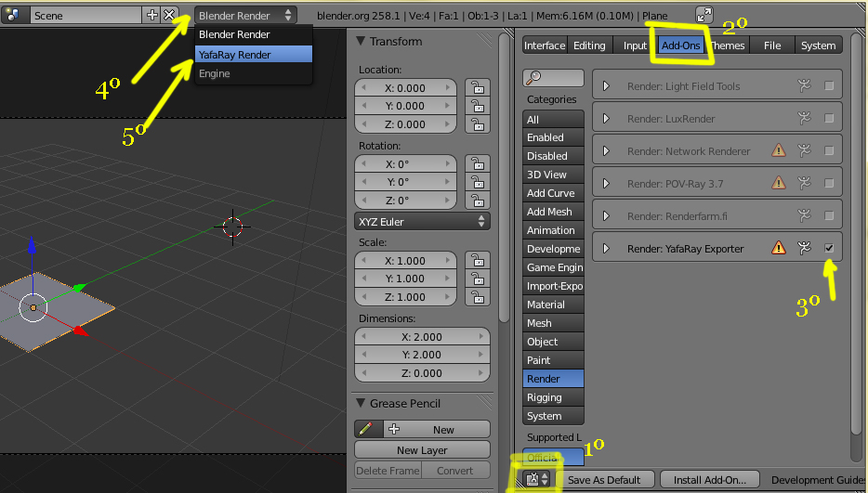This screenshot has width=868, height=493.
Task: Switch to the File preferences tab
Action: pos(772,45)
